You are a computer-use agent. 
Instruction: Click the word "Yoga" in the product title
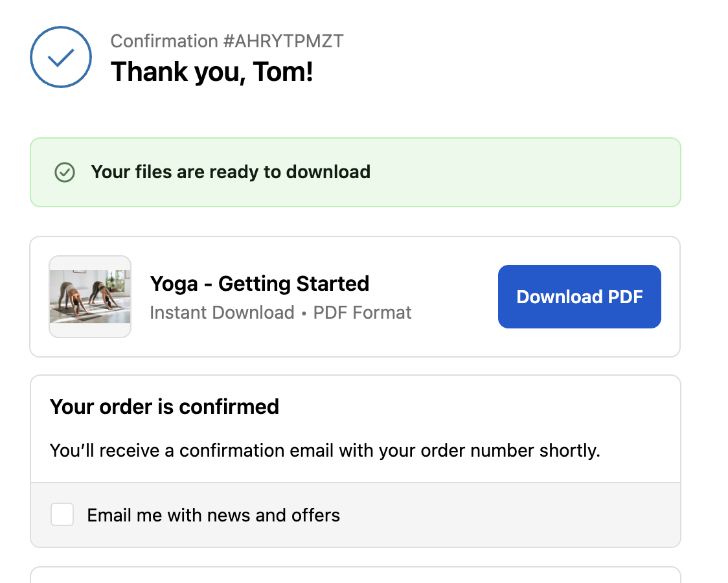174,284
